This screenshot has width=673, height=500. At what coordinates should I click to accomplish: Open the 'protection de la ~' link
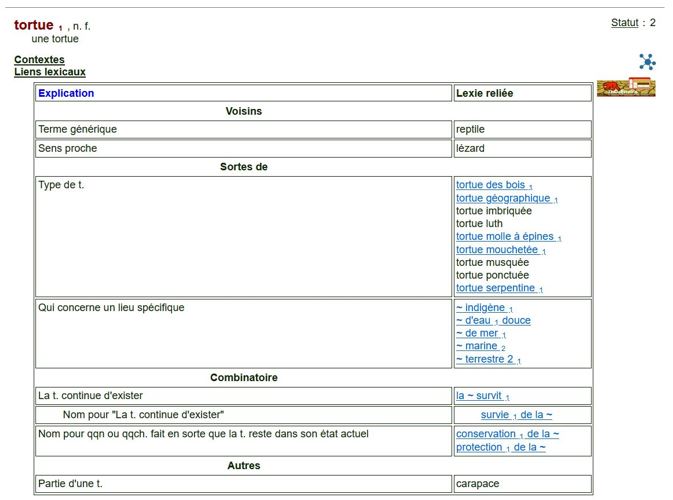click(x=500, y=447)
